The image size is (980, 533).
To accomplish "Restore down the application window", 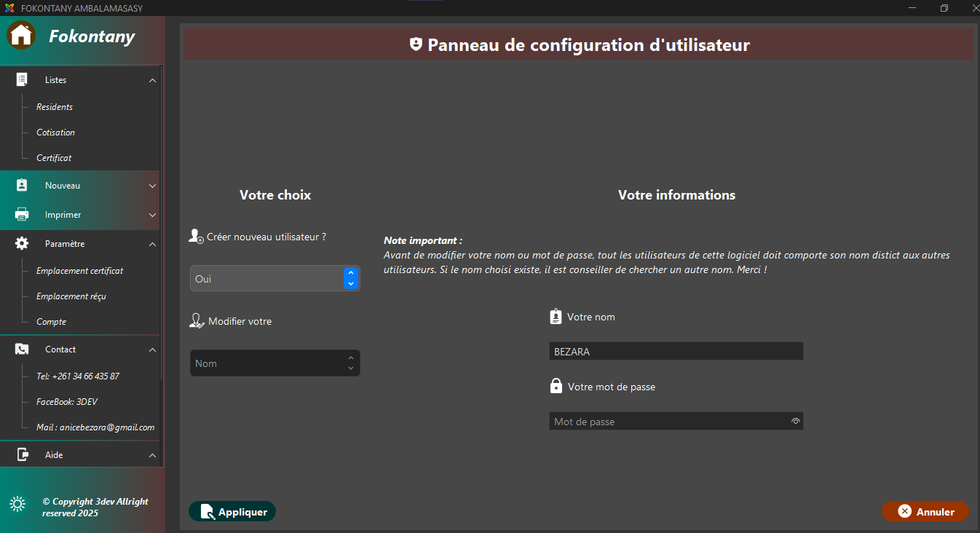I will click(944, 8).
